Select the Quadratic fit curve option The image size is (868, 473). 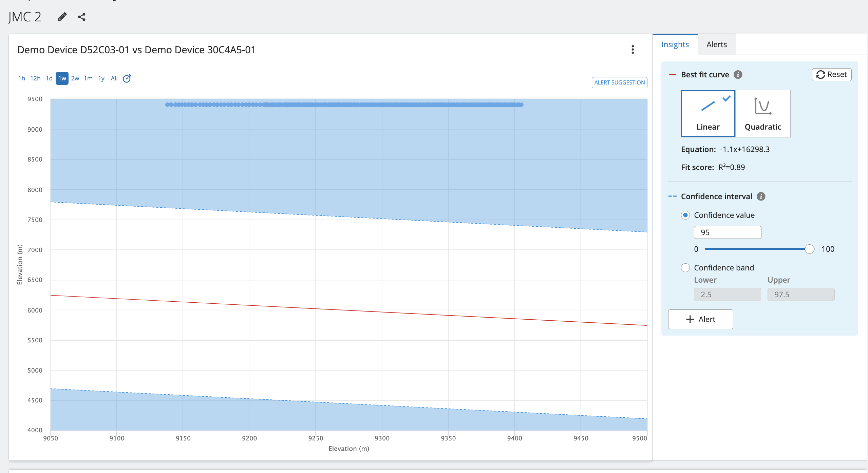pos(763,113)
